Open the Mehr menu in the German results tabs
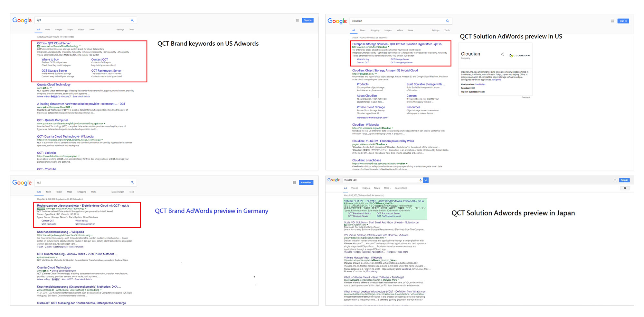The image size is (644, 317). [94, 192]
